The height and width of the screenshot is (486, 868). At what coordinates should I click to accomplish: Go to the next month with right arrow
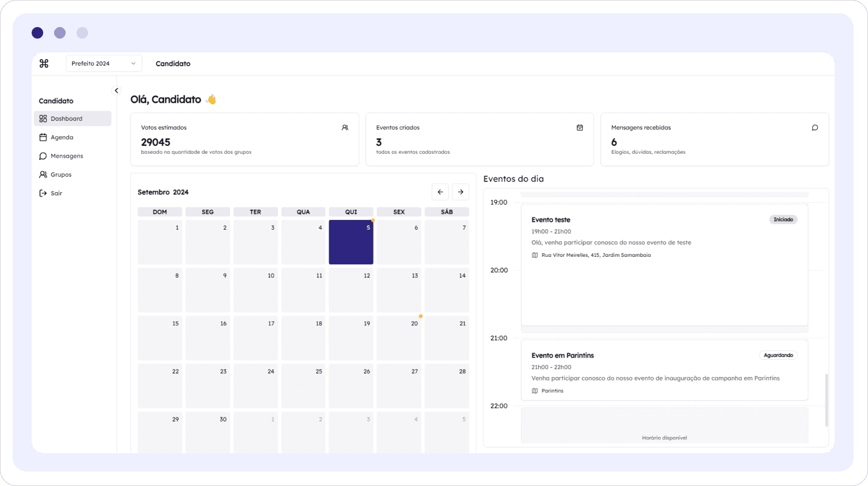(x=460, y=192)
